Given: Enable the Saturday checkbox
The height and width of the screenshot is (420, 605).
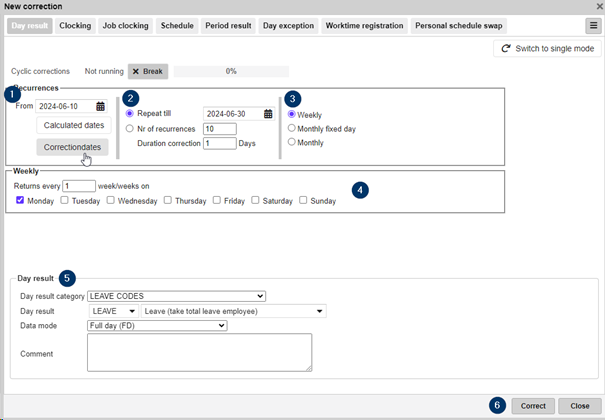Looking at the screenshot, I should 255,200.
